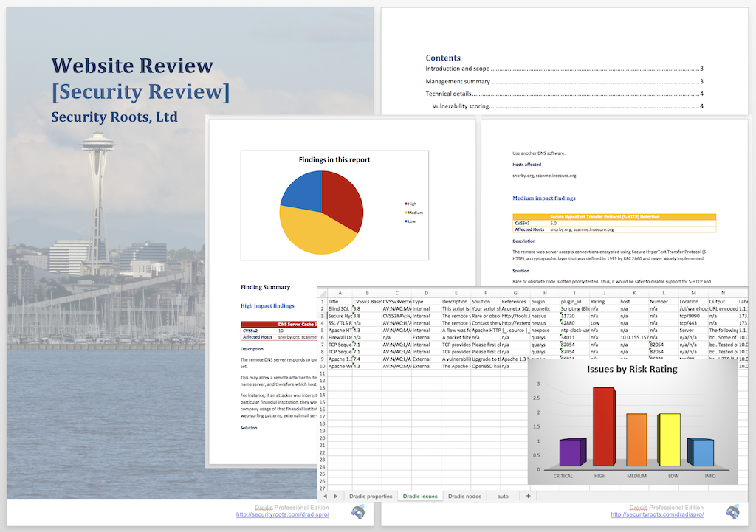
Task: Click the Title header cell in row 1
Action: pos(340,302)
